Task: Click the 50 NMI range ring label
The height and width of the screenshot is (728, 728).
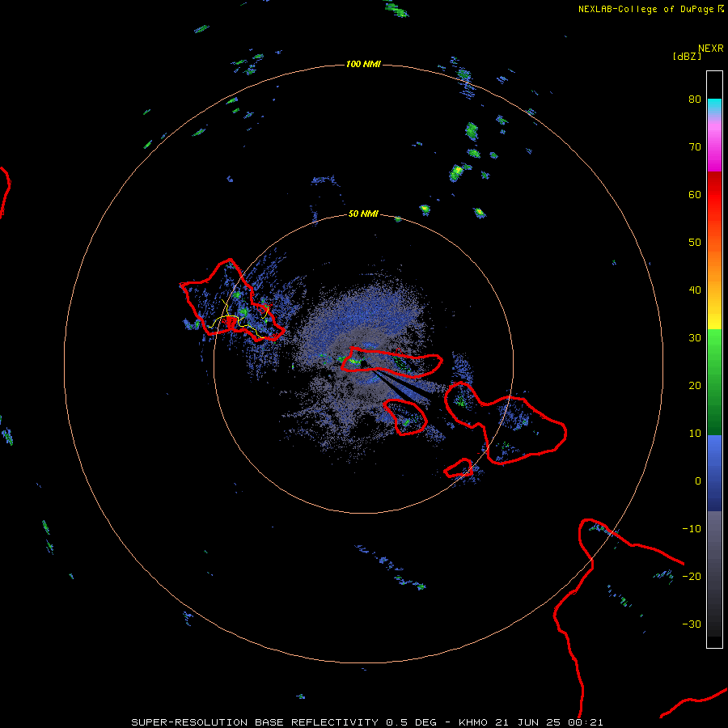Action: click(x=363, y=214)
